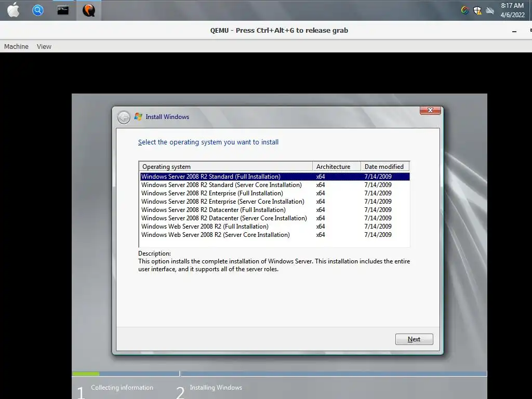Sort by the Architecture column header
The height and width of the screenshot is (399, 532).
(x=337, y=166)
